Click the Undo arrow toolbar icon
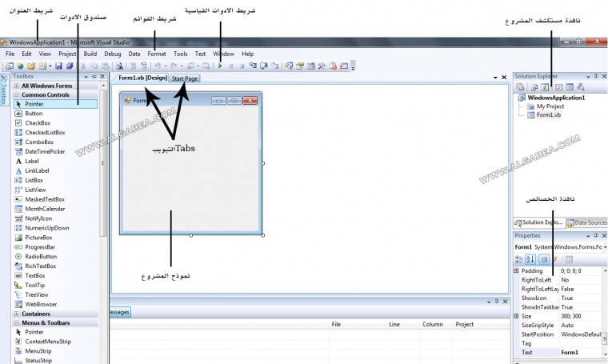608x364 pixels. click(158, 66)
